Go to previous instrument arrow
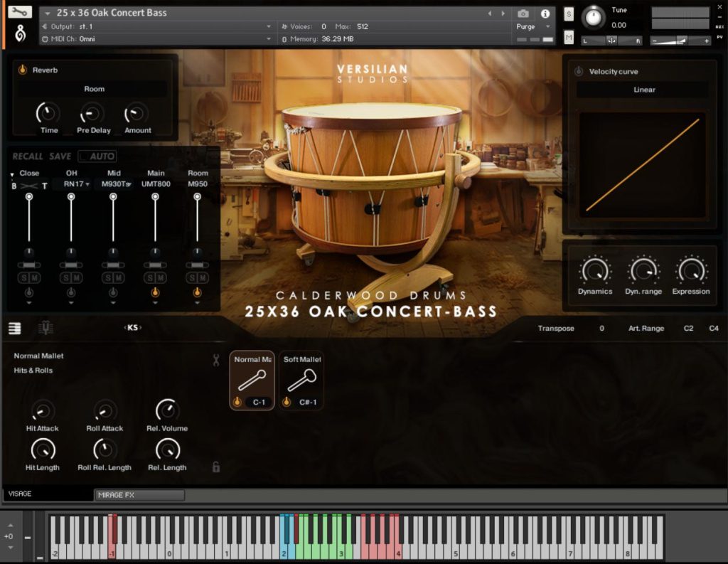 point(489,14)
